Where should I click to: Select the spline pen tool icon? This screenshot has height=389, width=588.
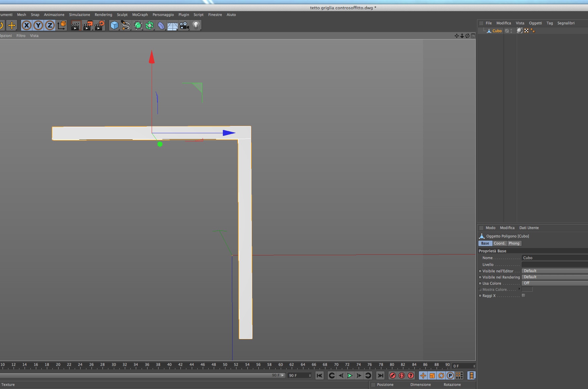[126, 25]
